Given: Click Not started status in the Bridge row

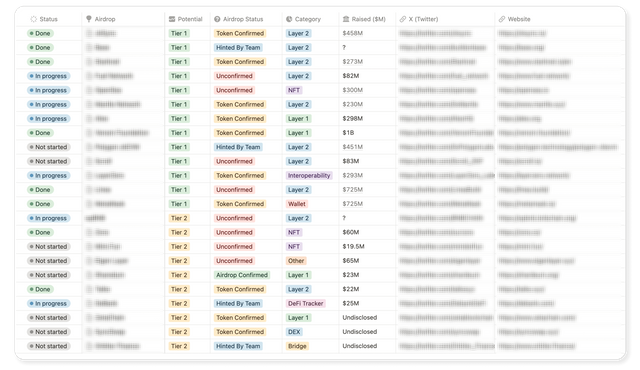Looking at the screenshot, I should [x=49, y=346].
